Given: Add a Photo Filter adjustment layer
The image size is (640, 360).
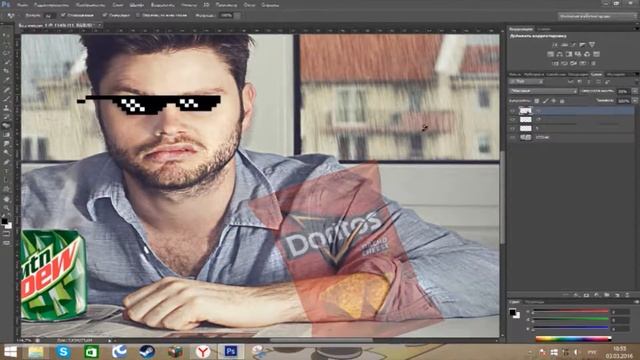Looking at the screenshot, I should point(578,54).
